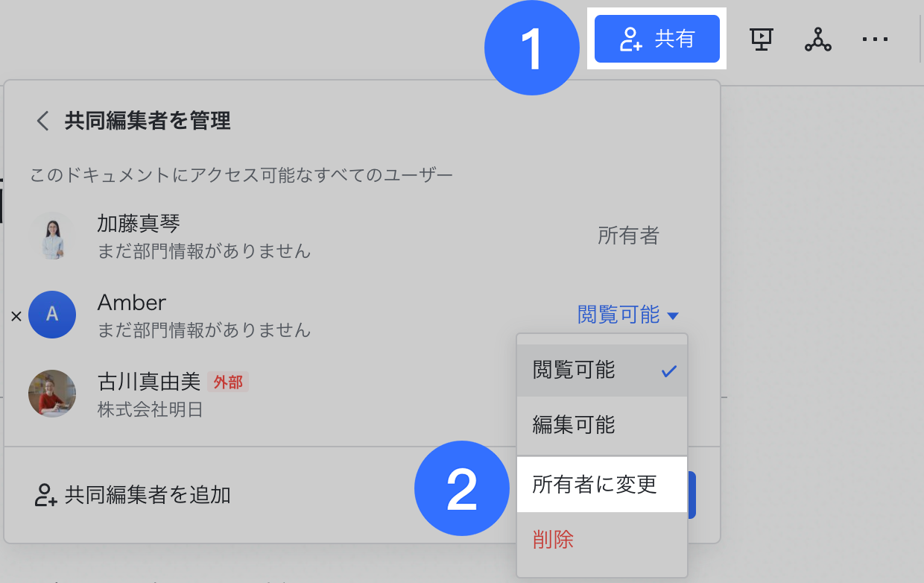Click Amber's blue avatar circle
Image resolution: width=924 pixels, height=583 pixels.
[52, 315]
